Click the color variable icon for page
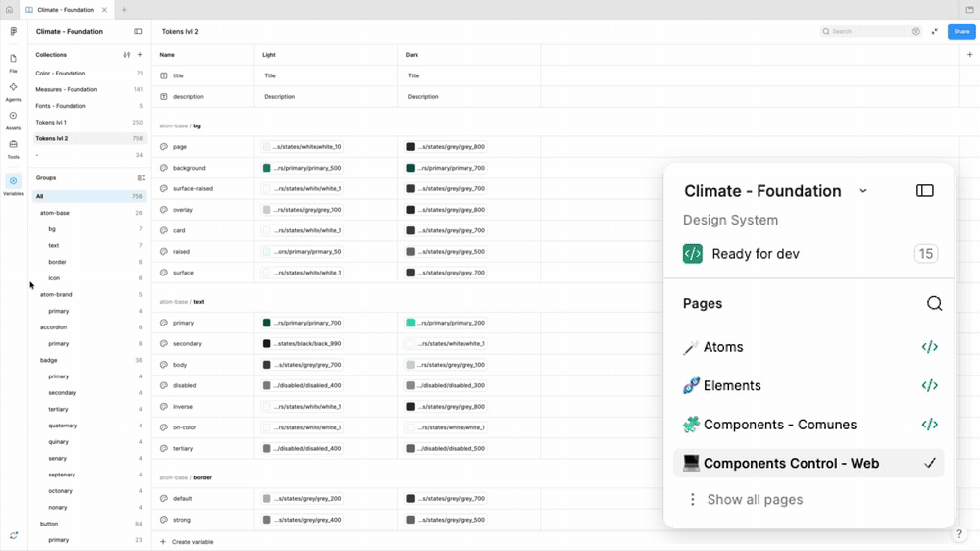The height and width of the screenshot is (551, 980). click(163, 147)
